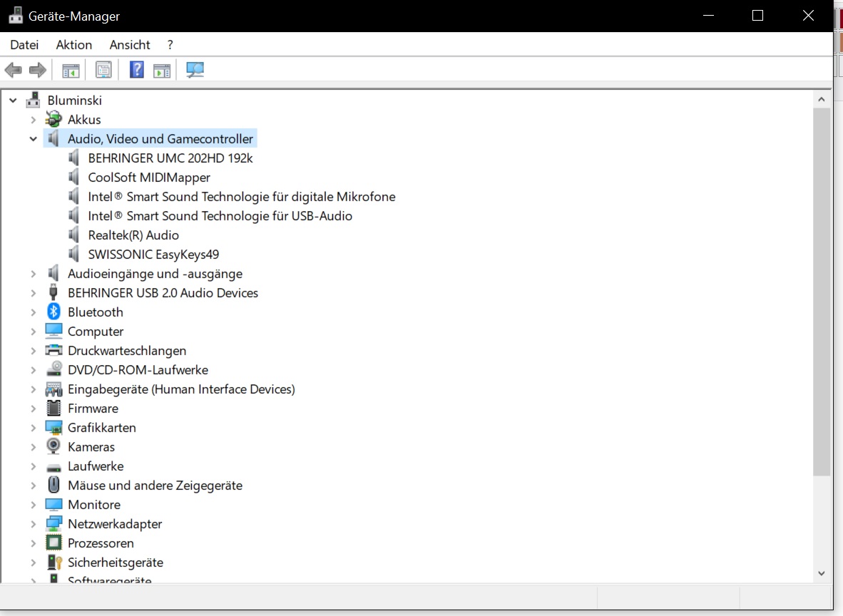Select the Sicherheitsgeräte label
Viewport: 843px width, 616px height.
[x=116, y=563]
